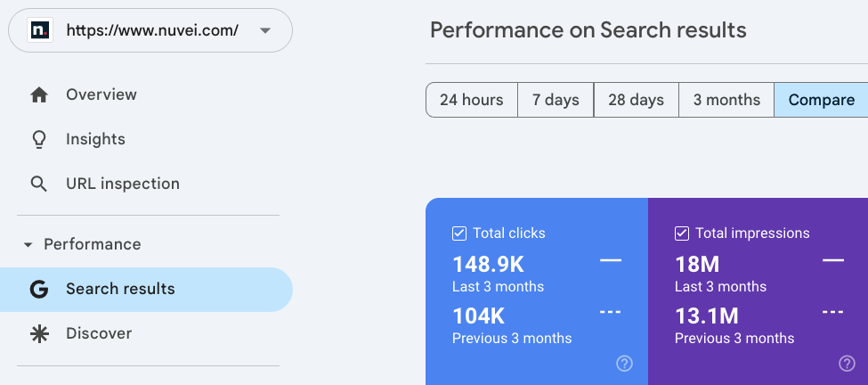Uncheck the Total clicks checkbox

[x=459, y=233]
